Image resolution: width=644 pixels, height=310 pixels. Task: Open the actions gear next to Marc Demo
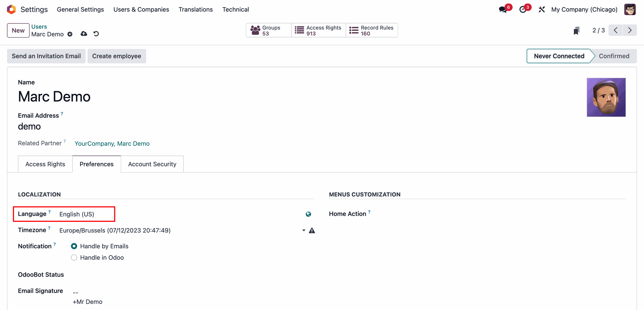[70, 34]
